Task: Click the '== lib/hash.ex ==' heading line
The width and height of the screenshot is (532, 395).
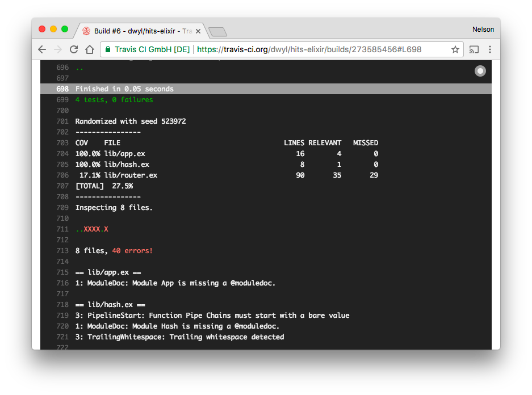Action: pyautogui.click(x=110, y=305)
